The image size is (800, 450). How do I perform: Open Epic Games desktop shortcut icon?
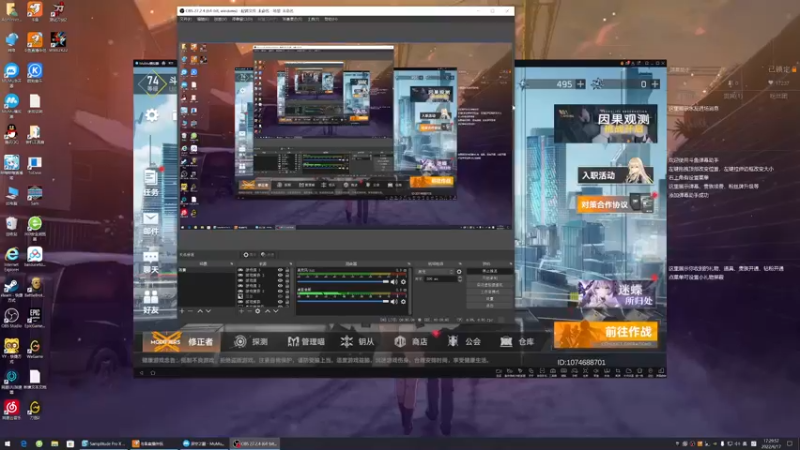click(35, 318)
